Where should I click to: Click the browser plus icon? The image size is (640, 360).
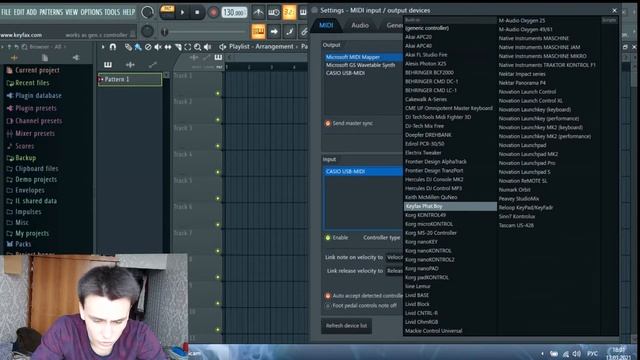[14, 58]
